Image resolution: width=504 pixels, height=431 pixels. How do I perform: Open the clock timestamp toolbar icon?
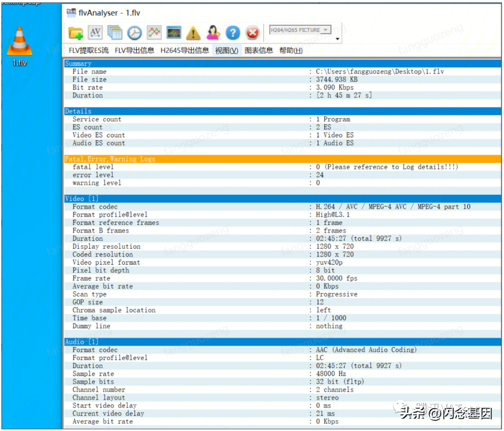click(134, 33)
